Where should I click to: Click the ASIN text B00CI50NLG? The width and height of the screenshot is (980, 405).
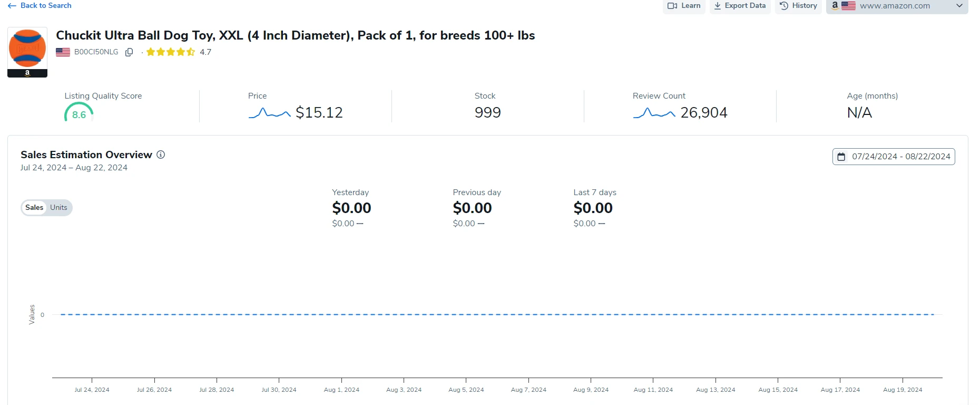96,52
